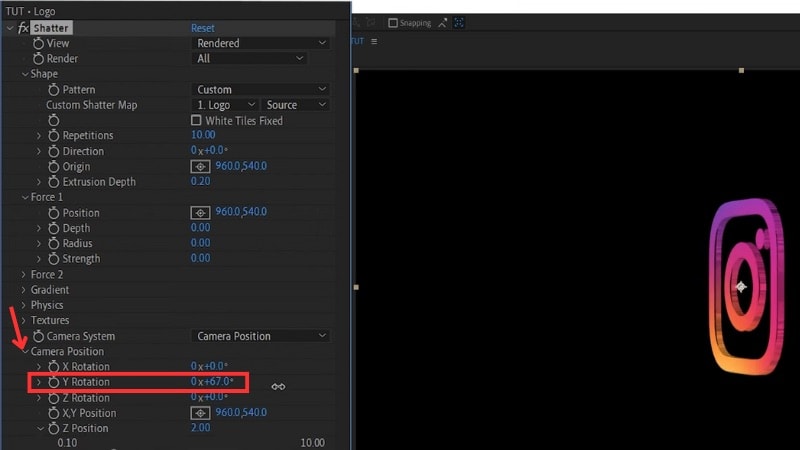Click the Y Rotation value 0x+67.0°
This screenshot has width=800, height=450.
212,381
